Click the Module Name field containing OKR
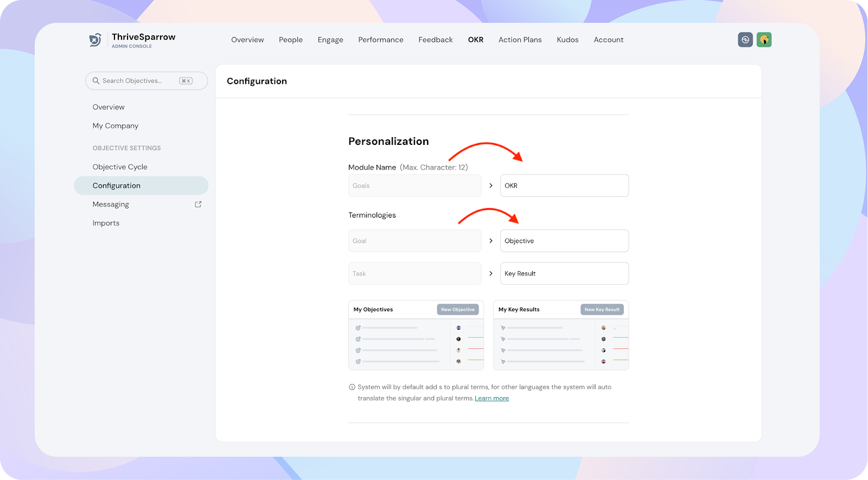This screenshot has height=480, width=868. [564, 185]
